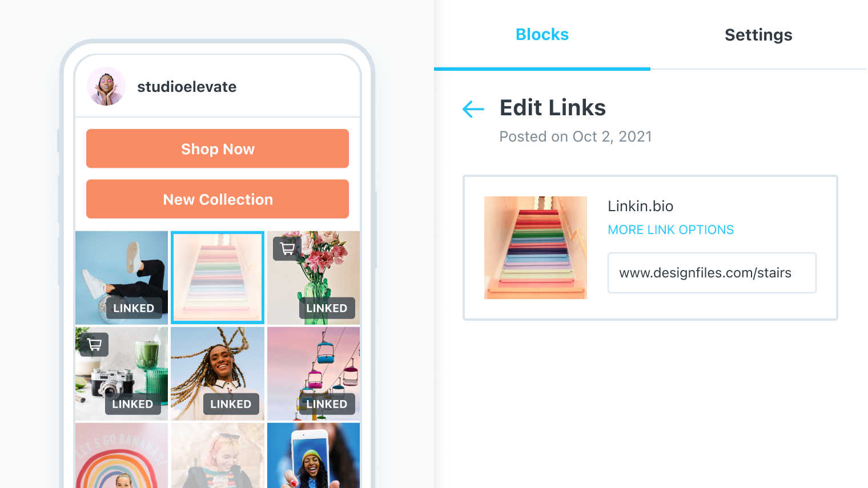
Task: Click the LINKED badge on gondola lift photo
Action: 327,404
